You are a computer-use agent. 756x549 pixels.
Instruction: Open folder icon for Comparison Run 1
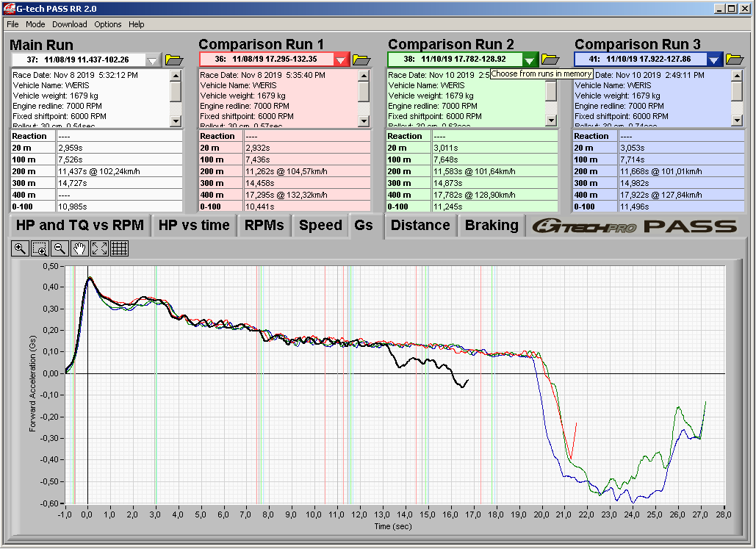[x=361, y=60]
